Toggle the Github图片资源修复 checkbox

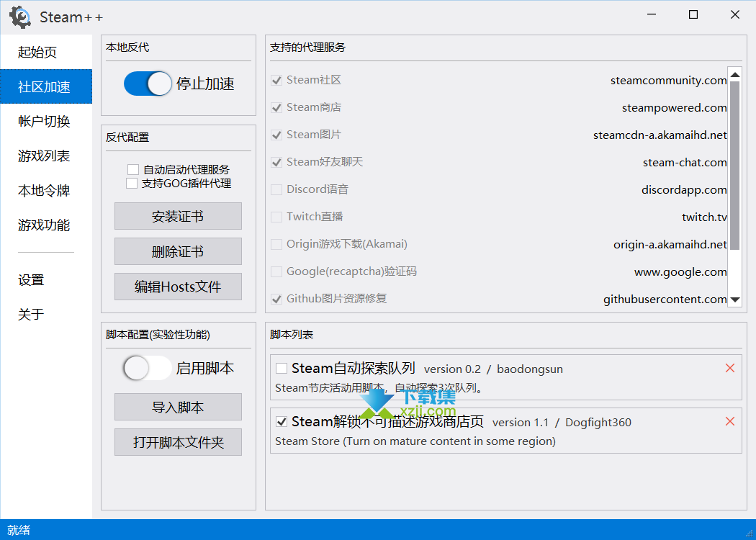[276, 300]
